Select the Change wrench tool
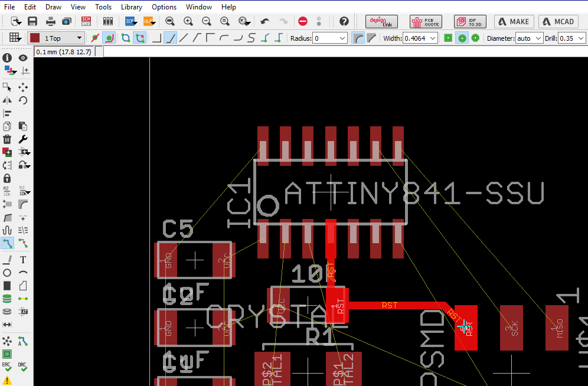This screenshot has width=588, height=386. point(23,139)
